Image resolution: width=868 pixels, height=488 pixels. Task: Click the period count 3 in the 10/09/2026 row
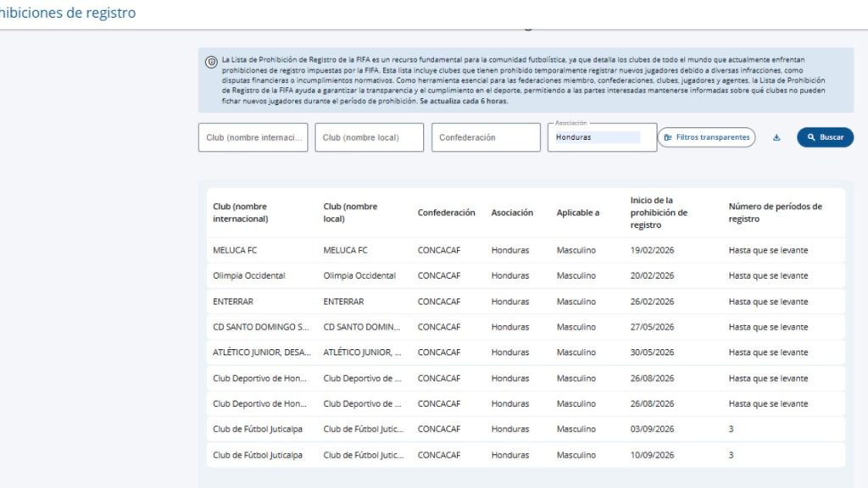pos(731,455)
